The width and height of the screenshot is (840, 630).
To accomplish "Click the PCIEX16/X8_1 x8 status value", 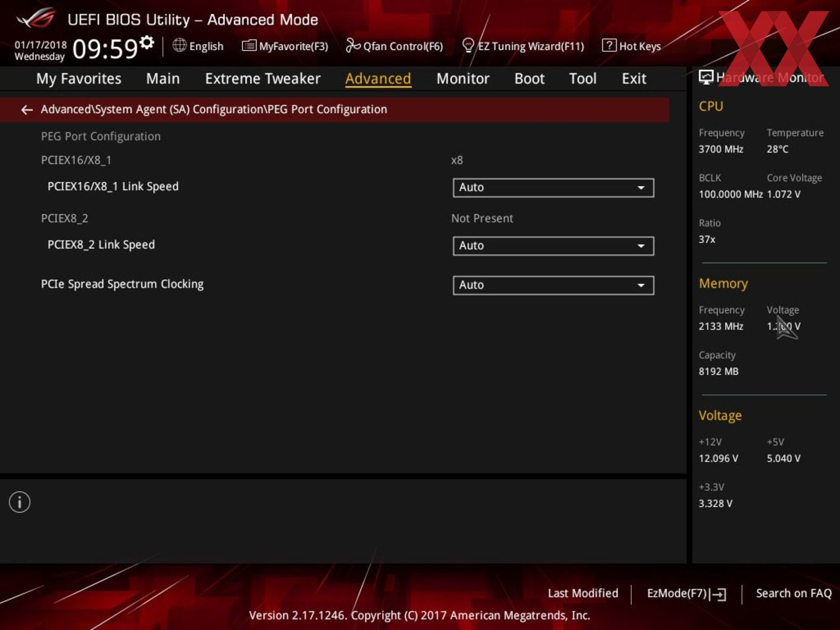I will coord(457,161).
